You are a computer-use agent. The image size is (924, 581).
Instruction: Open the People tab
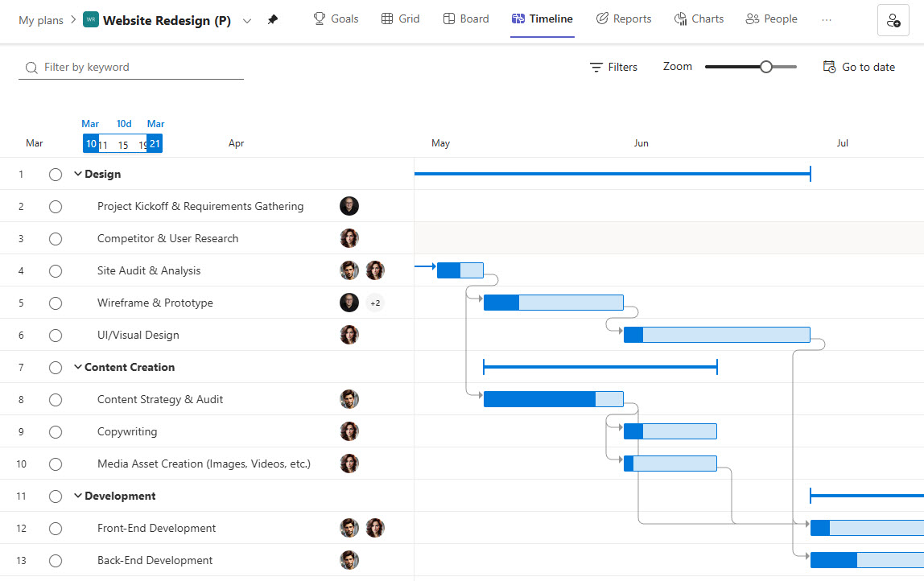pos(771,19)
